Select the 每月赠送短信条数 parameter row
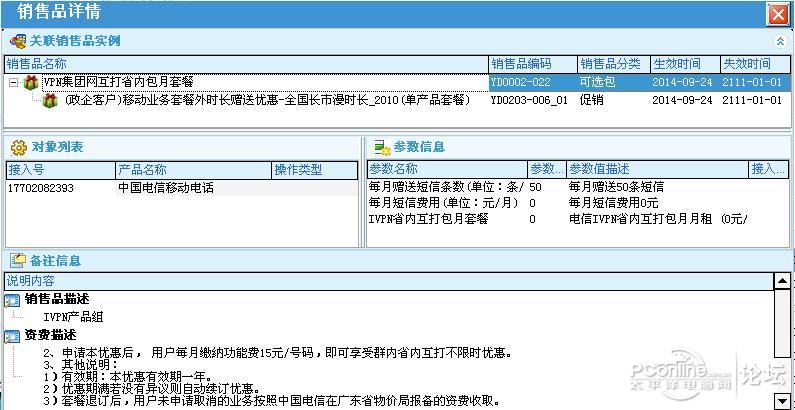The image size is (795, 410). pos(577,187)
